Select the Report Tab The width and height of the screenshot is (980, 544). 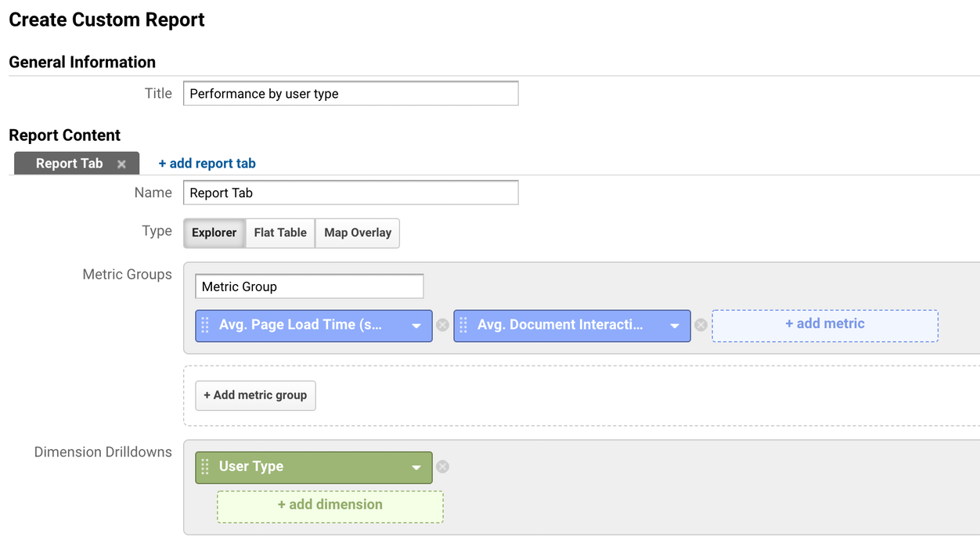point(70,164)
